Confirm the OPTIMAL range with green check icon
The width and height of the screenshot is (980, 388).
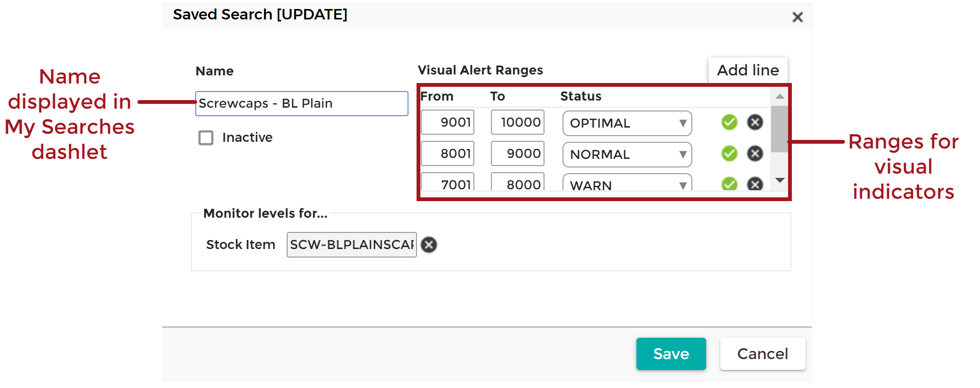tap(729, 122)
